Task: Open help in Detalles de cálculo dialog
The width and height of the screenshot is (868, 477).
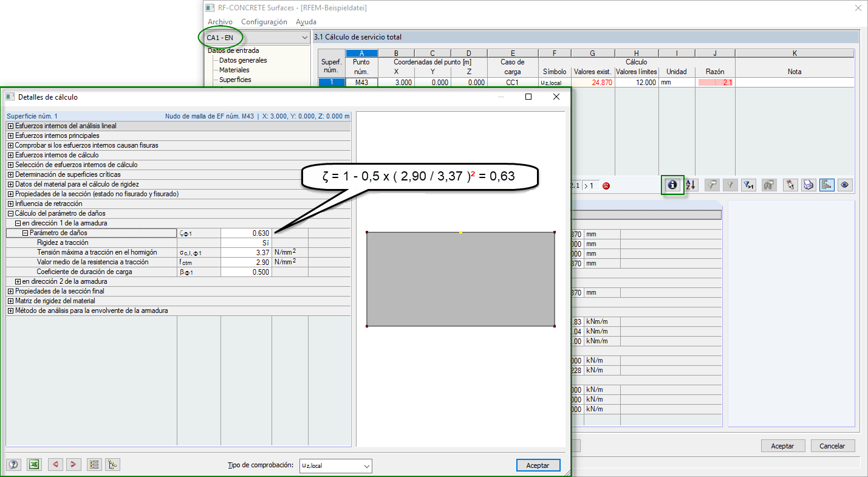Action: (14, 465)
